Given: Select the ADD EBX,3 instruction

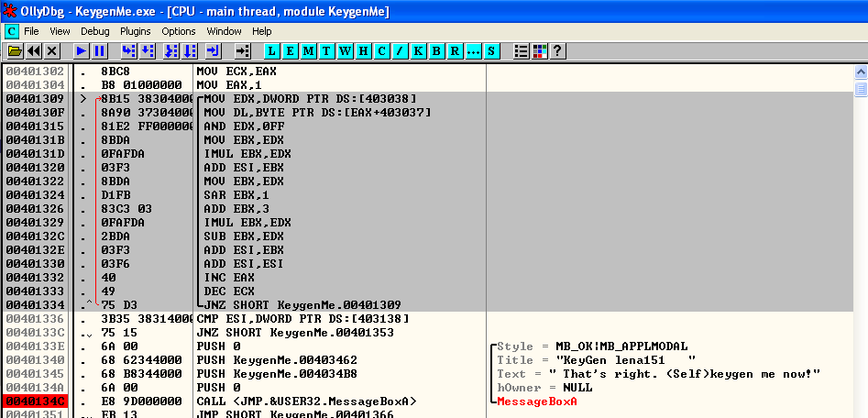Looking at the screenshot, I should tap(236, 209).
